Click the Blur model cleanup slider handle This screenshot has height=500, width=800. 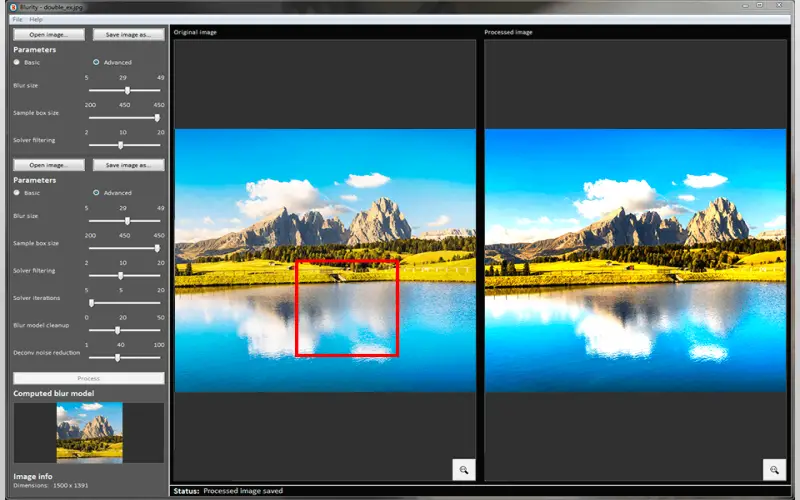click(x=117, y=330)
